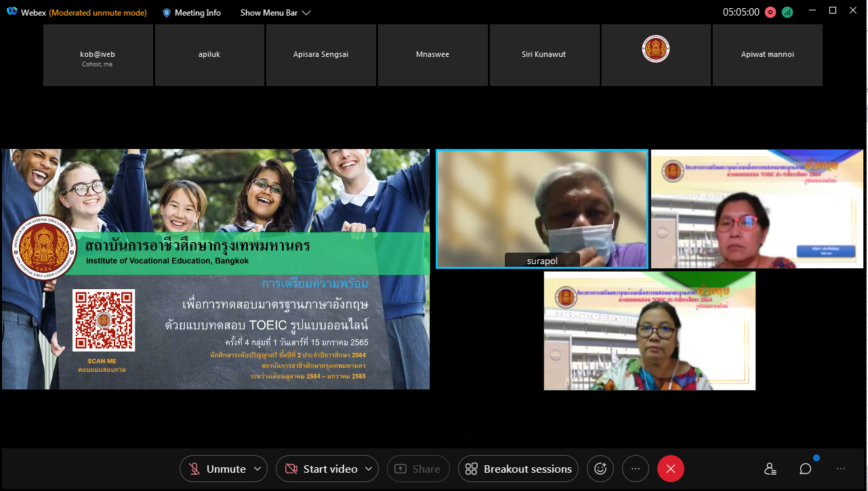Click the Webex logo in the title bar

click(12, 13)
